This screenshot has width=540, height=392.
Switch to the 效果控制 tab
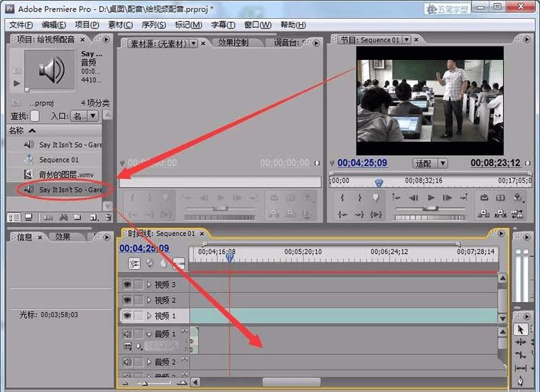pyautogui.click(x=233, y=43)
